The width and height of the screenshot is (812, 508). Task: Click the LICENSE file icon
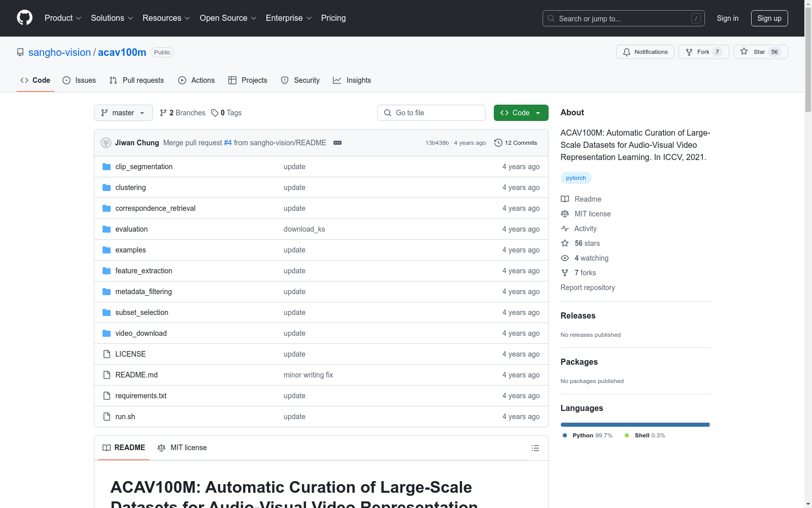pos(107,354)
